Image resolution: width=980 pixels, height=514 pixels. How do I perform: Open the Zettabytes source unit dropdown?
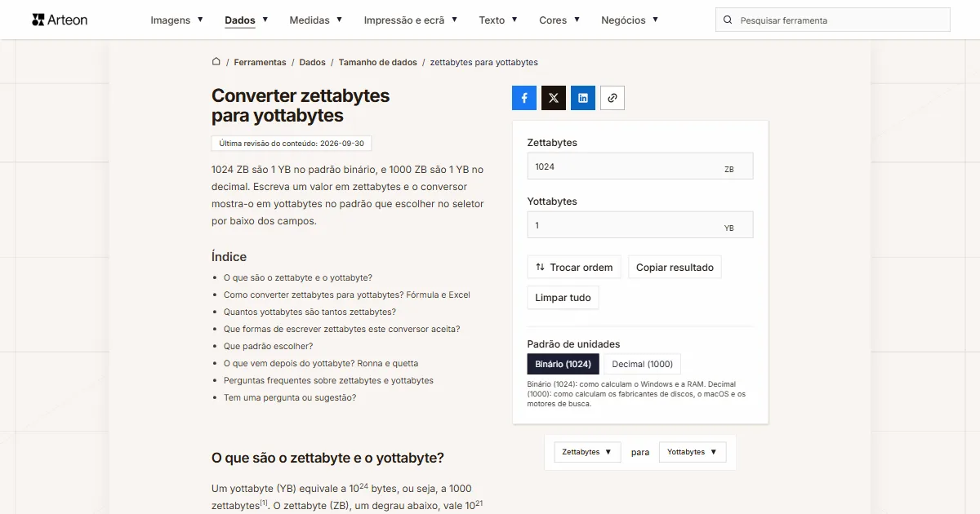pos(587,452)
